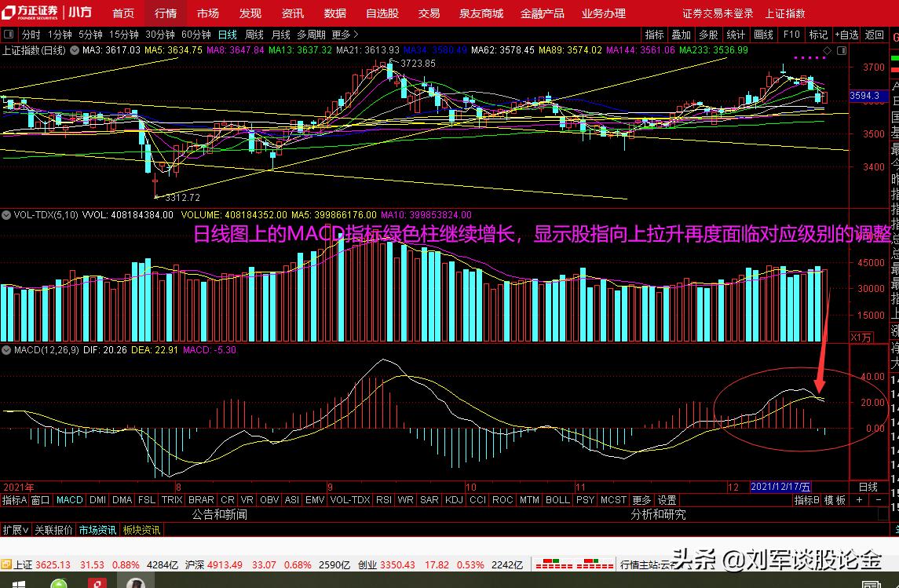Open 业务办理 menu

[604, 13]
